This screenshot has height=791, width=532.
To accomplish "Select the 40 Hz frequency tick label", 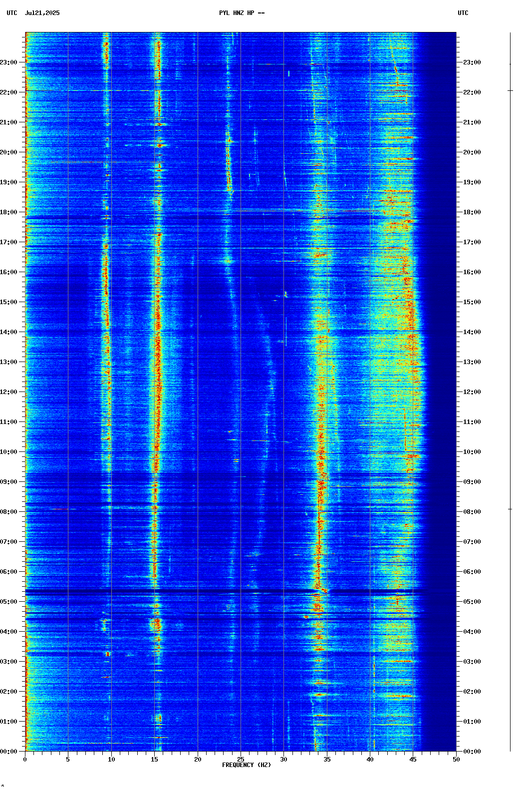I will pos(370,760).
